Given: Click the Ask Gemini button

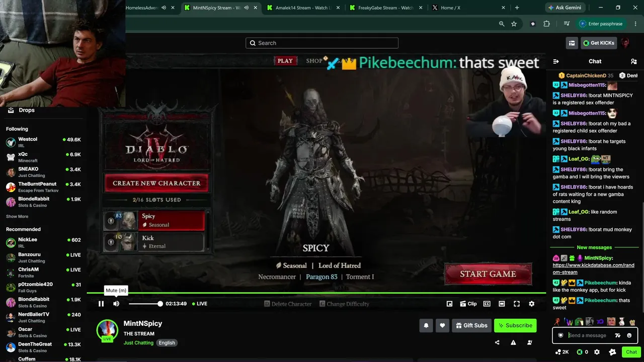Looking at the screenshot, I should 566,8.
